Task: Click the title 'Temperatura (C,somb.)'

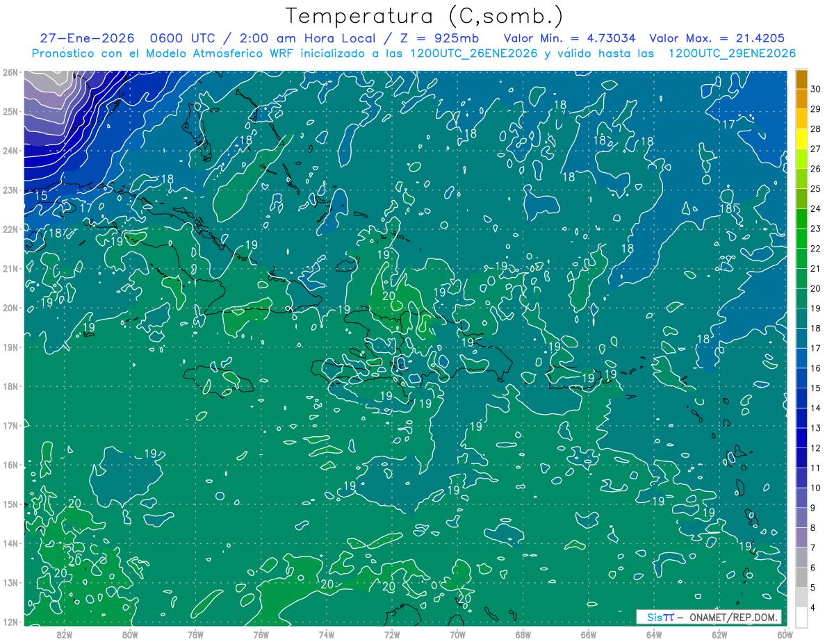Action: click(424, 16)
